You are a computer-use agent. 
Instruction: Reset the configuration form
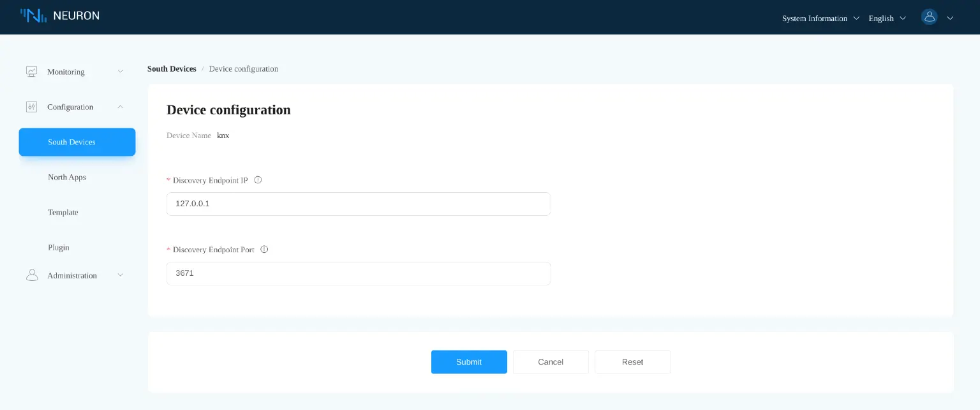tap(632, 362)
